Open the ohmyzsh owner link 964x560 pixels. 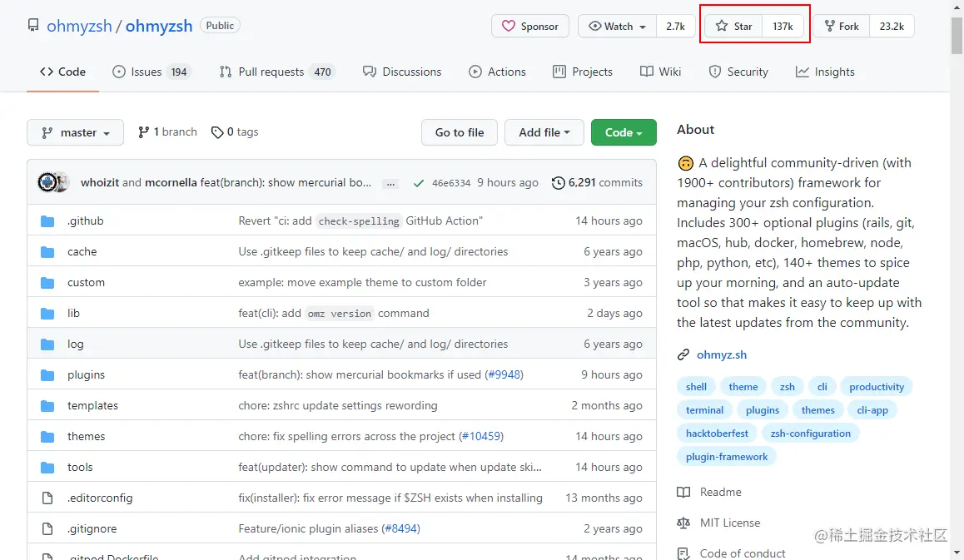pos(79,26)
